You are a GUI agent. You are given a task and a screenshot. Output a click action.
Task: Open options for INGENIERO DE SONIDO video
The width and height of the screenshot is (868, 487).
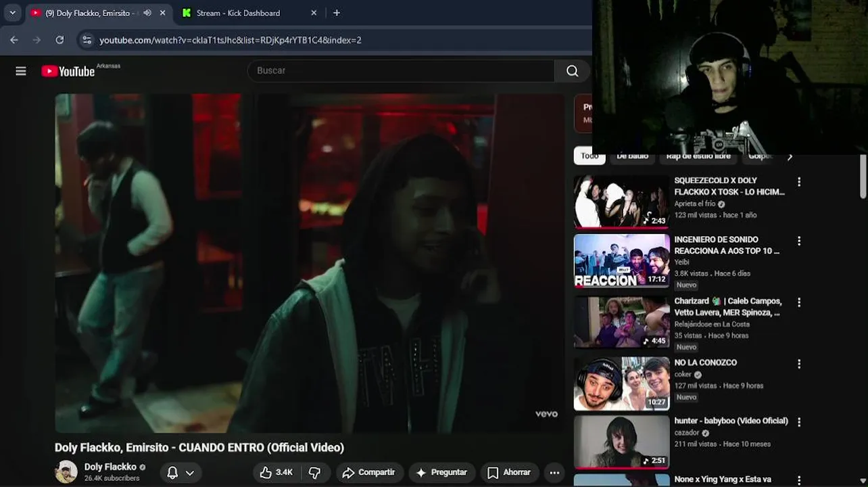pyautogui.click(x=799, y=241)
